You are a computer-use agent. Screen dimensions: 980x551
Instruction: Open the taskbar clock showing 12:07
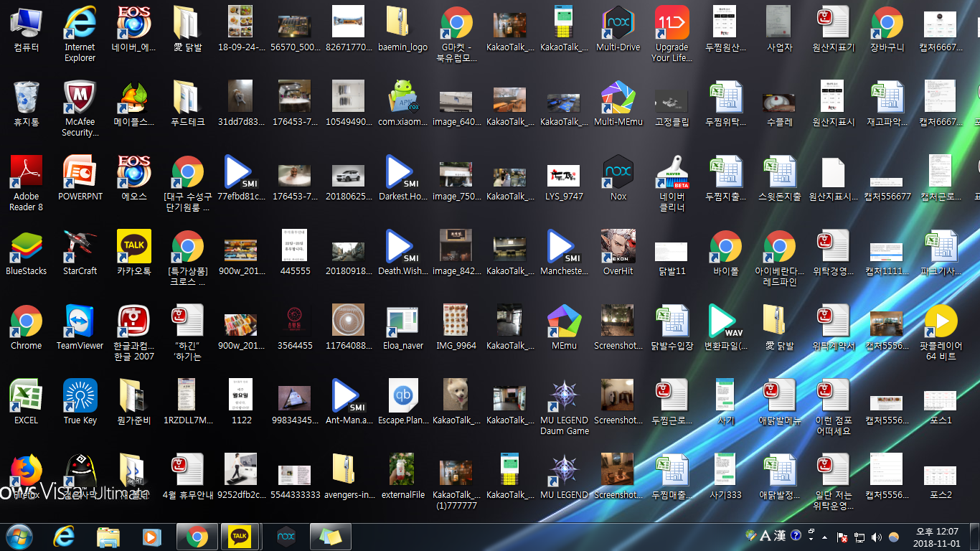click(x=937, y=537)
